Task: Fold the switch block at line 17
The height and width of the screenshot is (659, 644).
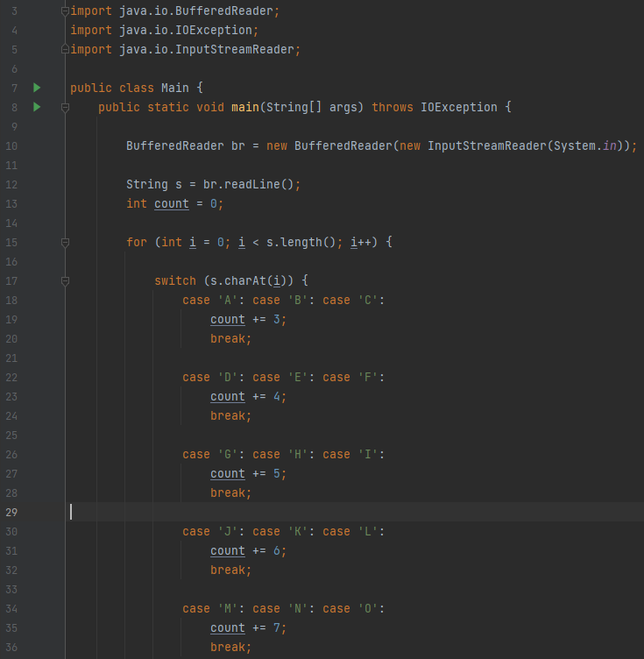Action: (65, 281)
